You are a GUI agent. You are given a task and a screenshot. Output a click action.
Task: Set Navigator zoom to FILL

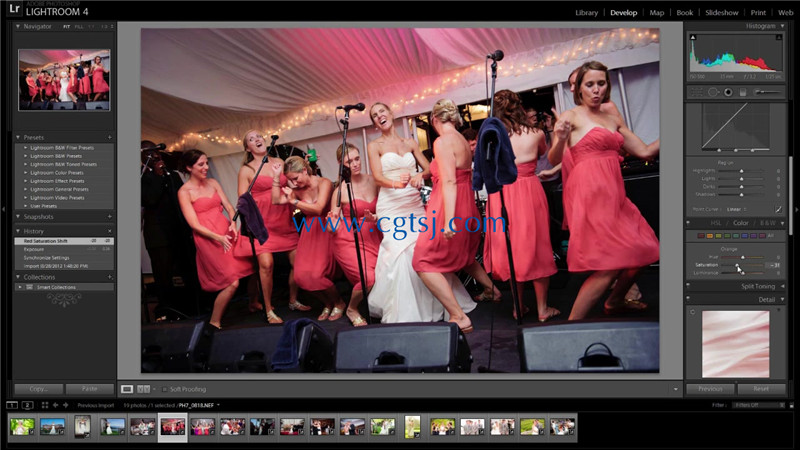pyautogui.click(x=79, y=27)
